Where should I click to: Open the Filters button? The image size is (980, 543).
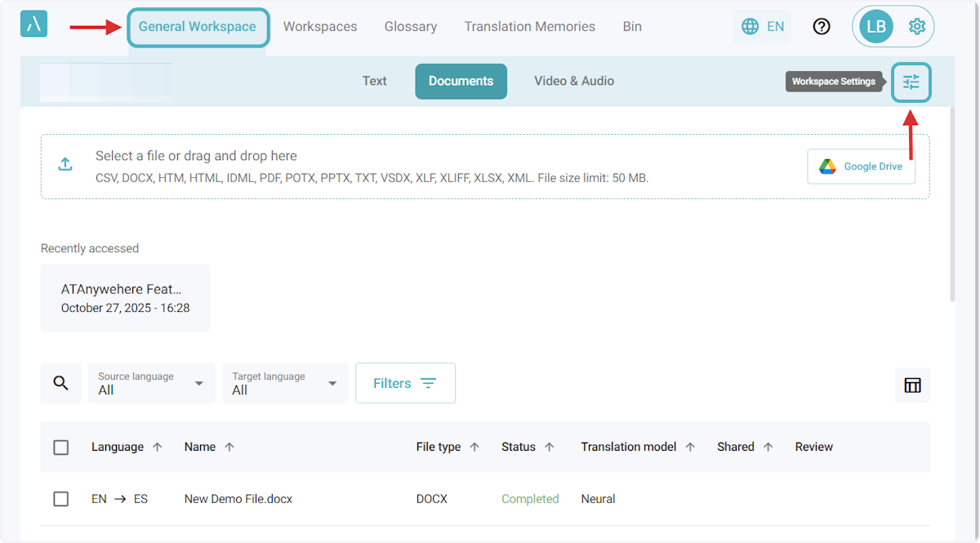click(405, 383)
